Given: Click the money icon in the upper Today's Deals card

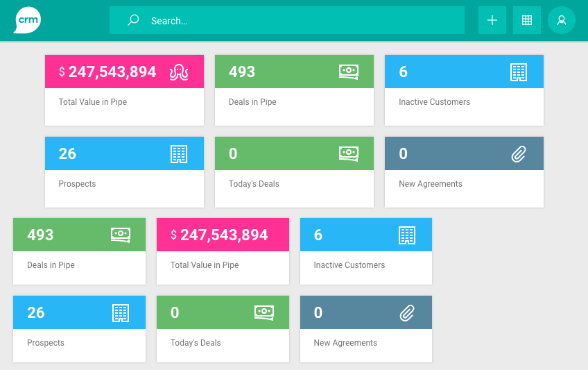Looking at the screenshot, I should coord(349,154).
